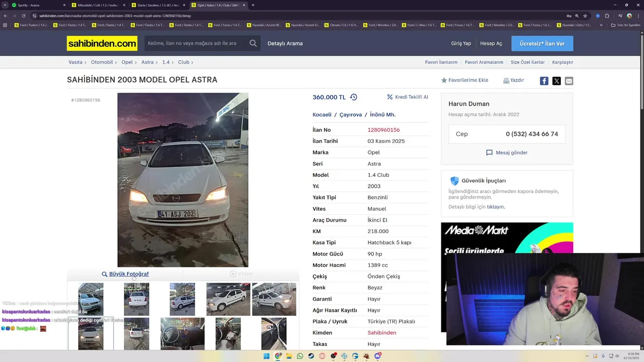The height and width of the screenshot is (362, 644).
Task: Click Kocaeli location link
Action: tap(322, 115)
